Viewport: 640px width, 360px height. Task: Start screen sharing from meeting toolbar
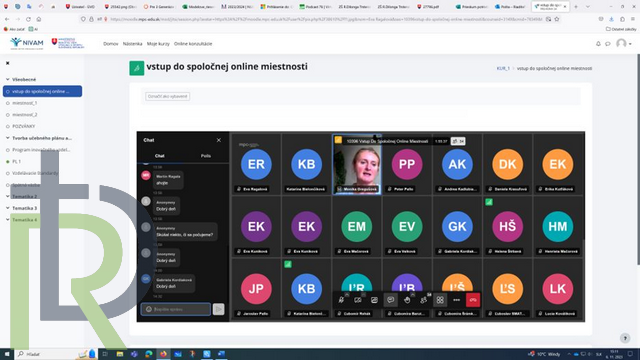coord(374,300)
